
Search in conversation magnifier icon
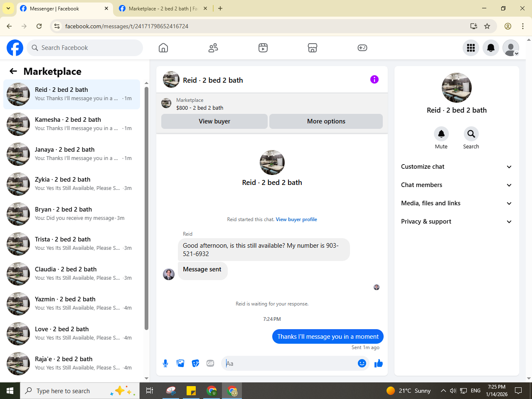(471, 134)
